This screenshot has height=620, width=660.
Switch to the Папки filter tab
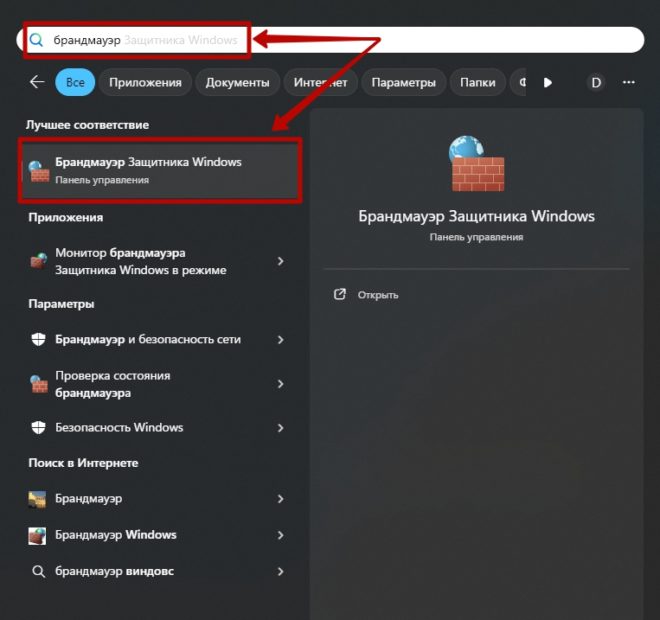(477, 82)
